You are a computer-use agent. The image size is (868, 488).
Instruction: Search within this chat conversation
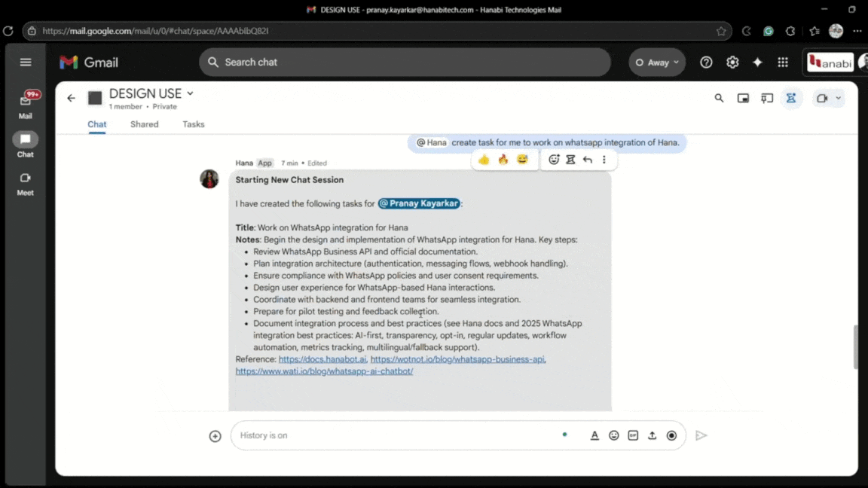(719, 98)
